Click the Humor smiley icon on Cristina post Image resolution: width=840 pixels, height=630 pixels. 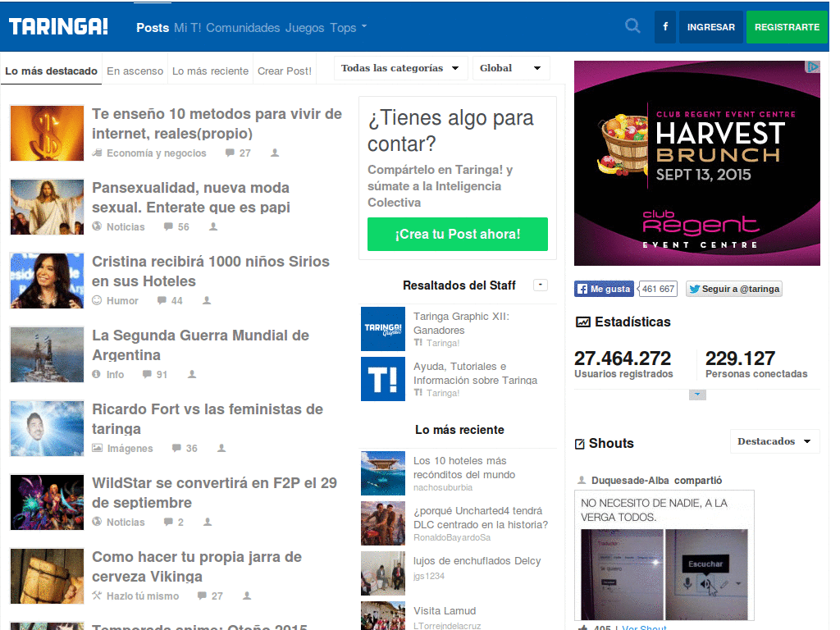tap(97, 300)
